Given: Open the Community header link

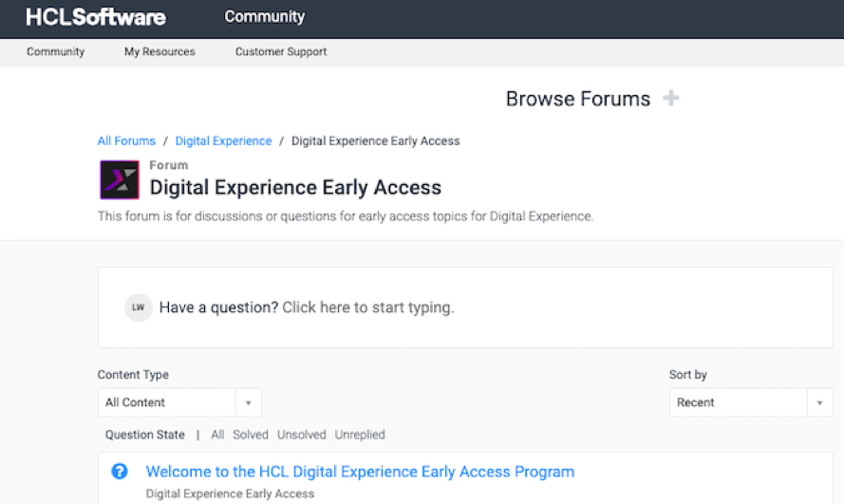Looking at the screenshot, I should [x=264, y=17].
